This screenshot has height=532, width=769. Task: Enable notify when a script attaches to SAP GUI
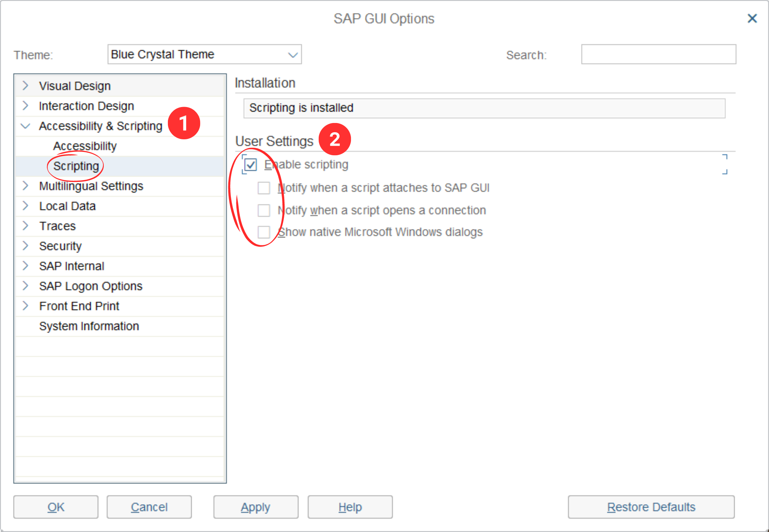tap(264, 188)
